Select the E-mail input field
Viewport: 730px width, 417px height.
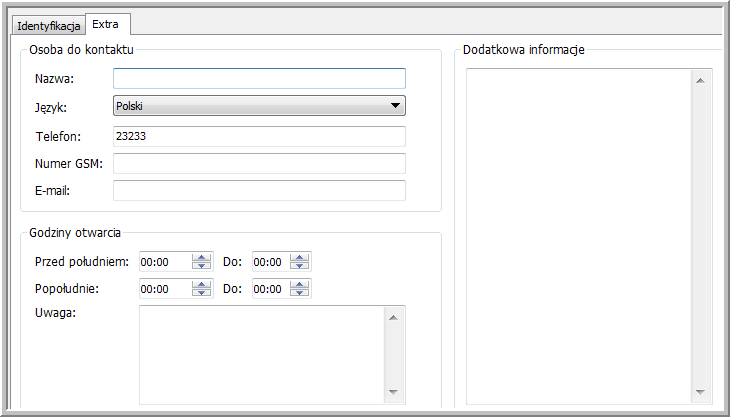pos(259,190)
